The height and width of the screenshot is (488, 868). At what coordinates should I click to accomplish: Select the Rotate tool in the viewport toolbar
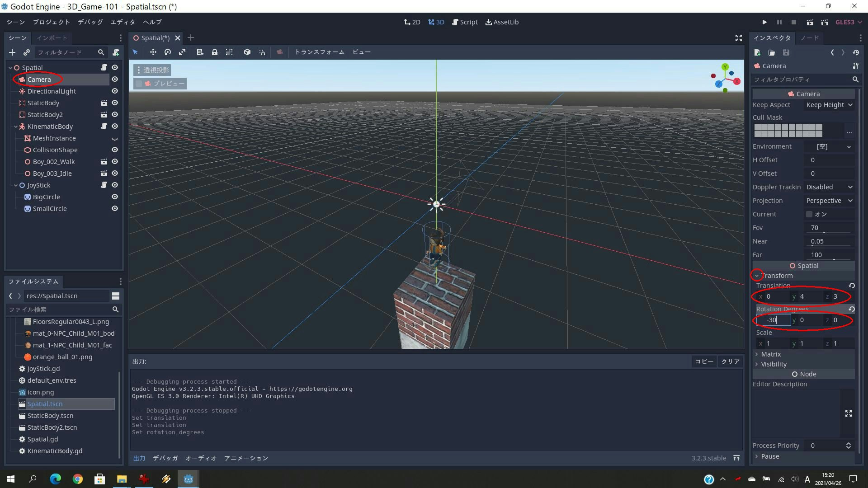pyautogui.click(x=167, y=52)
